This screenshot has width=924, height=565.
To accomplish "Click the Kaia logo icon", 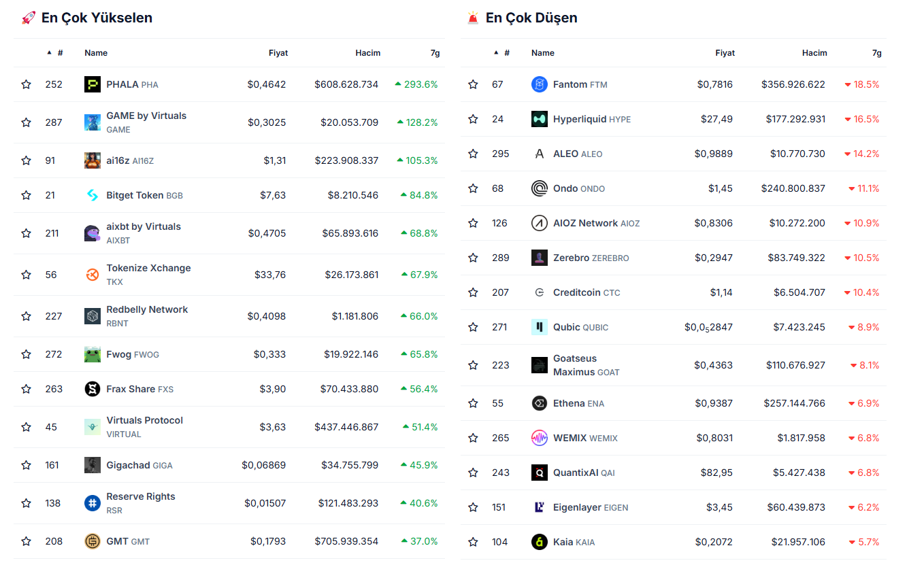I will coord(539,542).
